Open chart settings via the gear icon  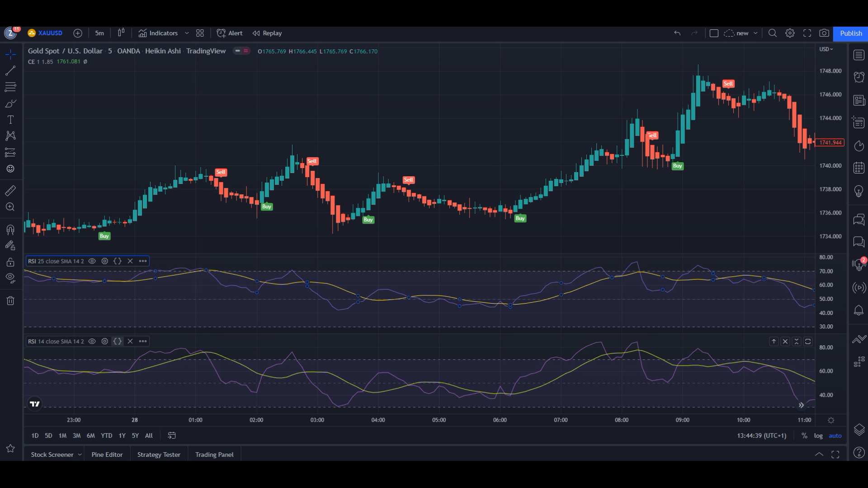click(x=790, y=33)
